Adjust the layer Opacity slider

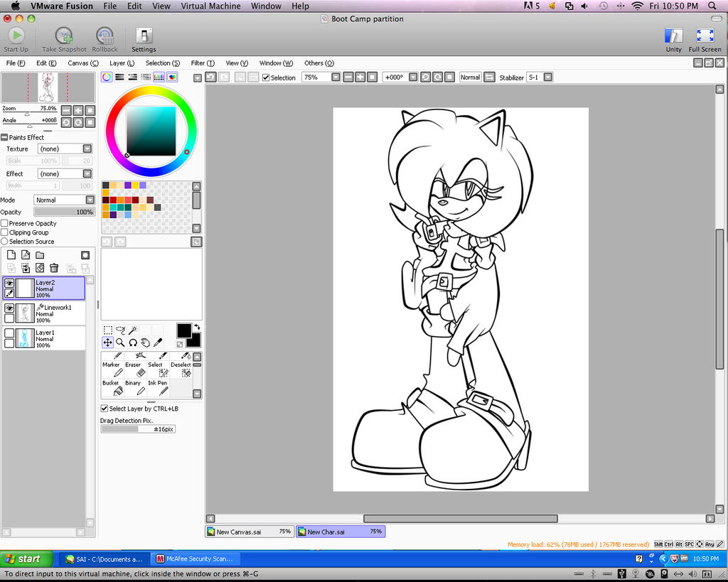pos(65,212)
